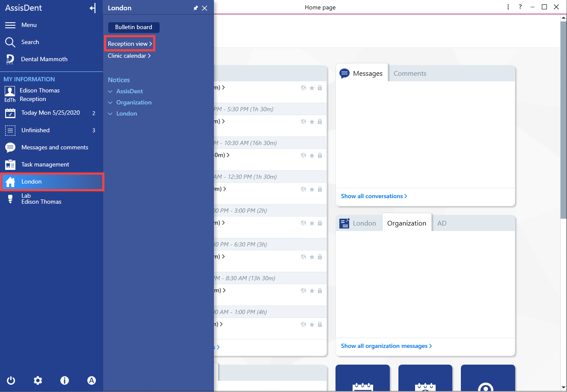Open settings gear icon in sidebar
Screen dimensions: 567x392
pos(38,380)
